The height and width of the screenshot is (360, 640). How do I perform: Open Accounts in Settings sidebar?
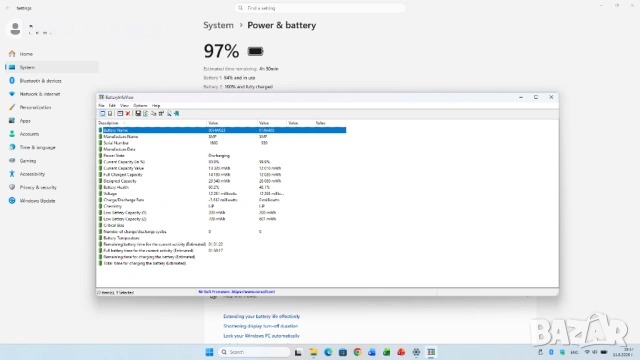[x=52, y=134]
